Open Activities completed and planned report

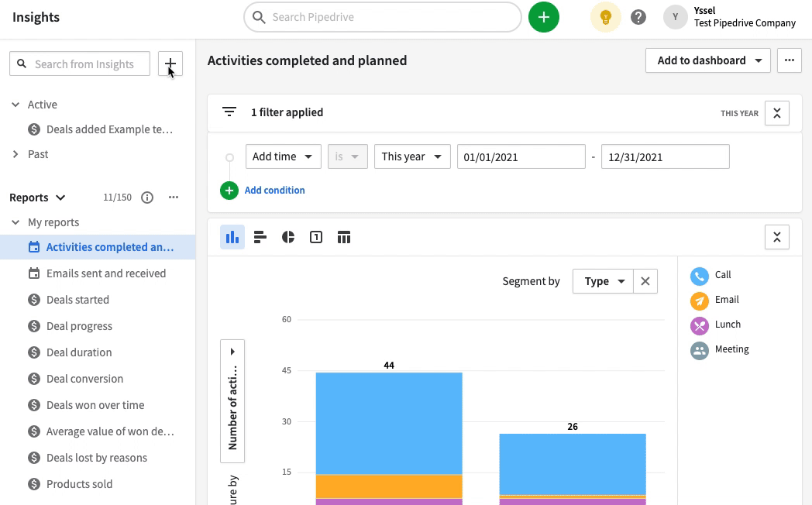98,247
